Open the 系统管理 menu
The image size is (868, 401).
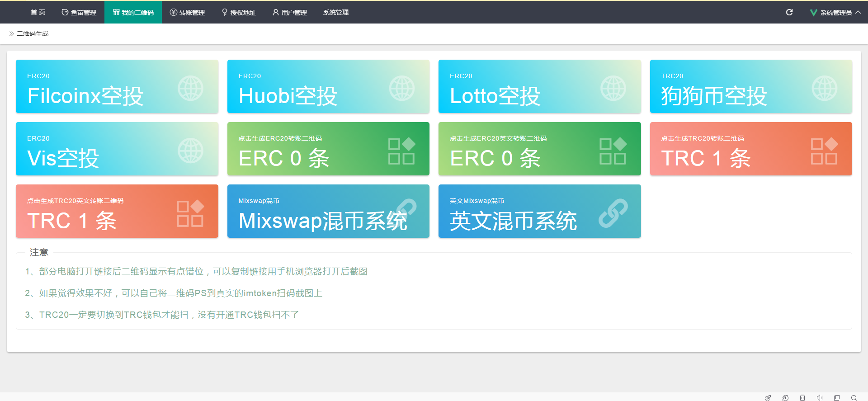(x=335, y=13)
